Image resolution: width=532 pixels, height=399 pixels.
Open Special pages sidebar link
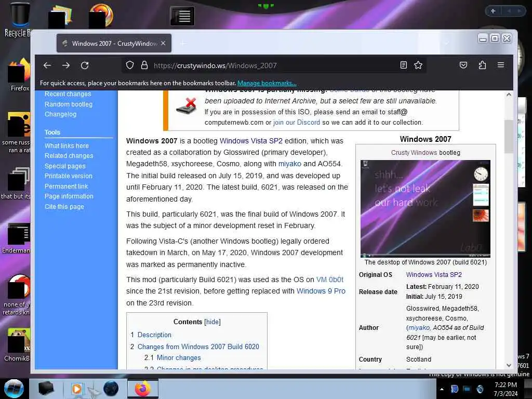point(65,166)
